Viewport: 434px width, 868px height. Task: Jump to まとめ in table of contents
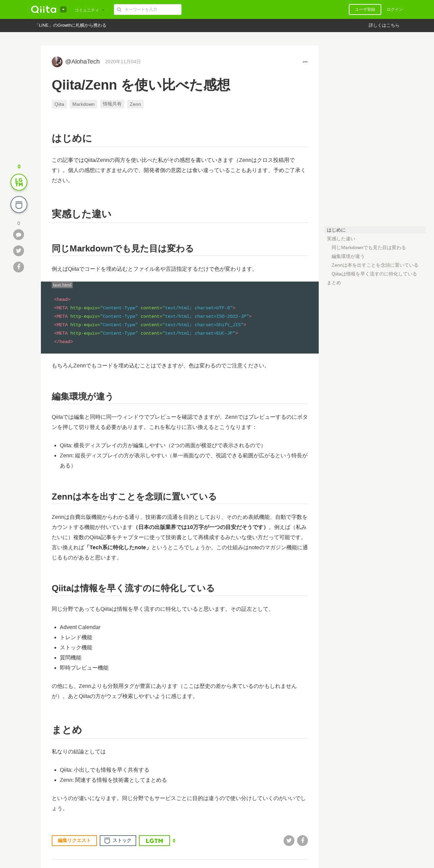[x=334, y=283]
